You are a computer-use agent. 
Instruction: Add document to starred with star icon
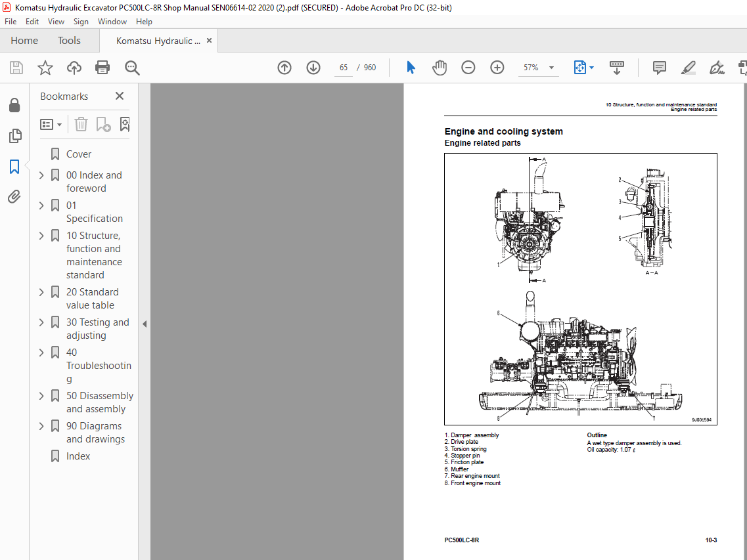click(45, 68)
